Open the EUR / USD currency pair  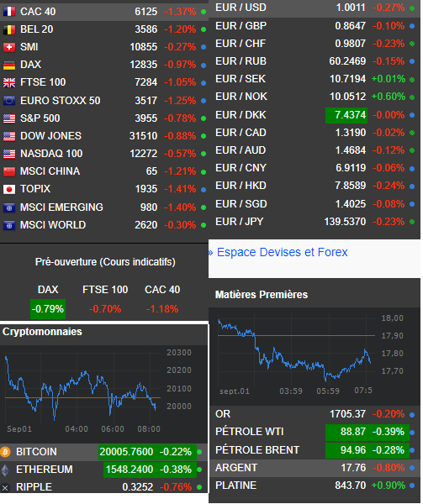(241, 8)
